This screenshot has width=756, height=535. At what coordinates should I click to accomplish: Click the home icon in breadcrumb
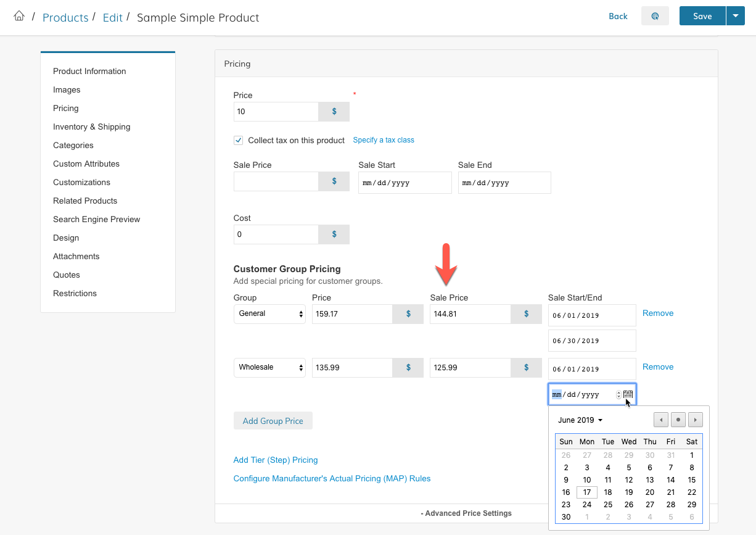coord(19,16)
